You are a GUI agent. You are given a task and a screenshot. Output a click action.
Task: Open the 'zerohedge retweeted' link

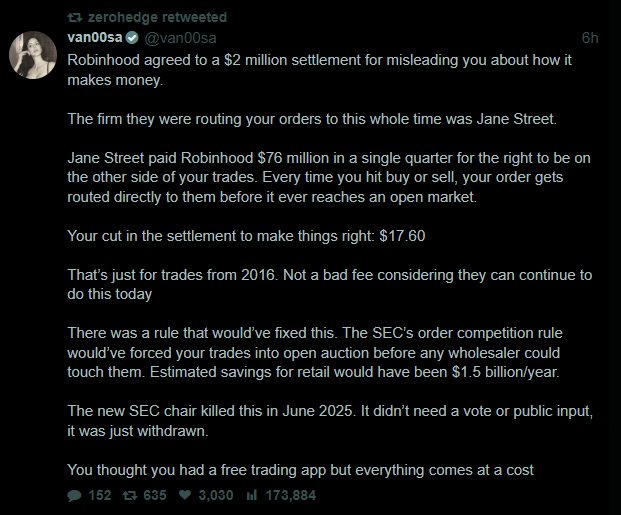[x=156, y=17]
